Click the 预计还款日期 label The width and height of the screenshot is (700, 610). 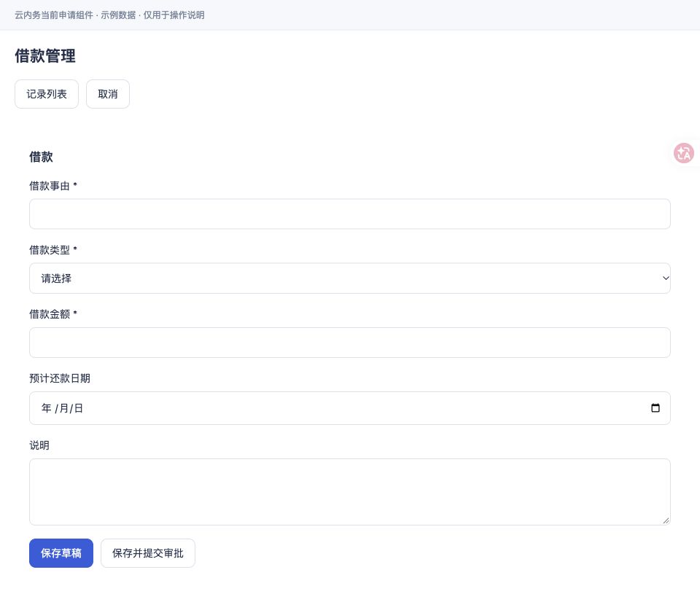point(60,378)
